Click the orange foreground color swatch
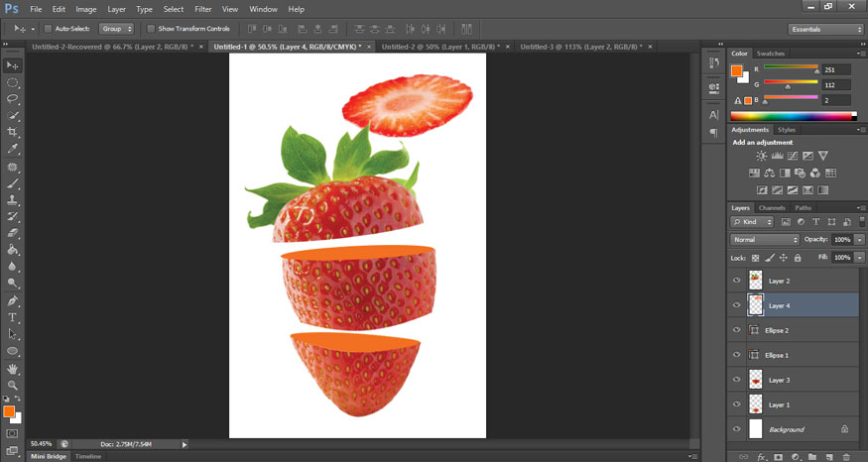 click(x=10, y=410)
